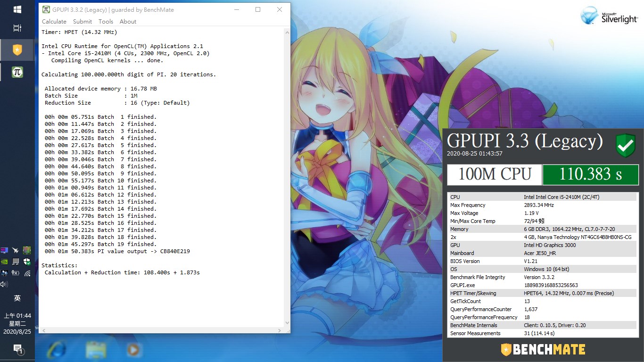Click the airplane mode tray icon

pyautogui.click(x=16, y=250)
